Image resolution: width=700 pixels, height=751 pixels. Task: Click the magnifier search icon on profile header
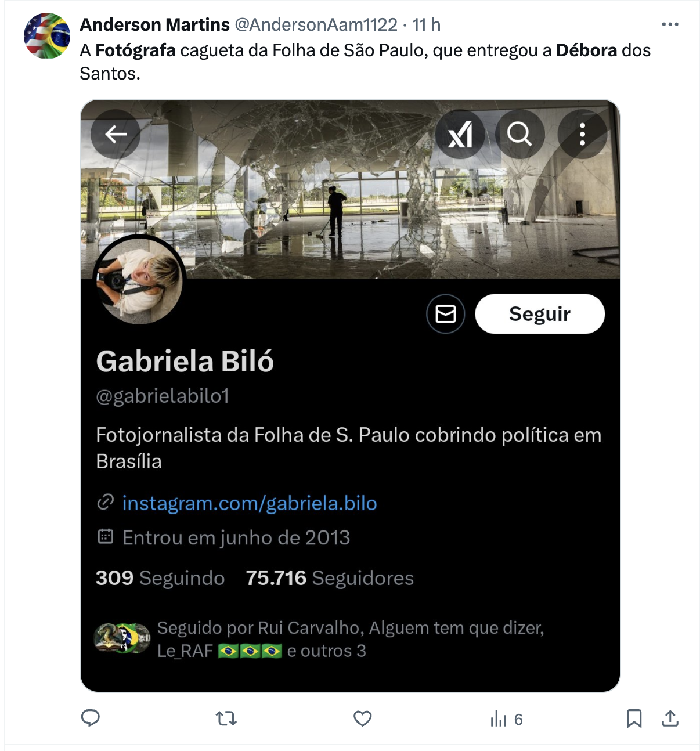519,134
